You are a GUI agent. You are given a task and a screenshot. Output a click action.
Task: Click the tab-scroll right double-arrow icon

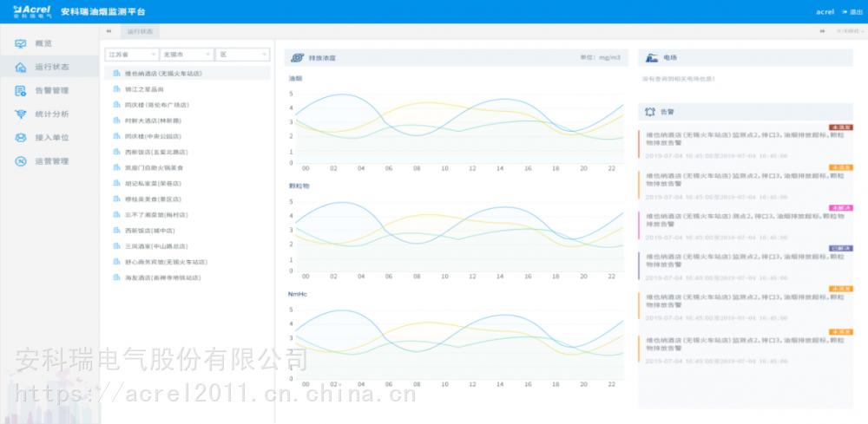[822, 31]
